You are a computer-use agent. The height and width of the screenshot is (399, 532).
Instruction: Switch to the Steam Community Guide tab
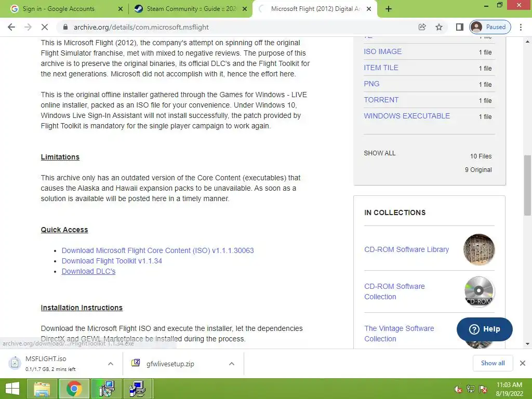[x=191, y=9]
